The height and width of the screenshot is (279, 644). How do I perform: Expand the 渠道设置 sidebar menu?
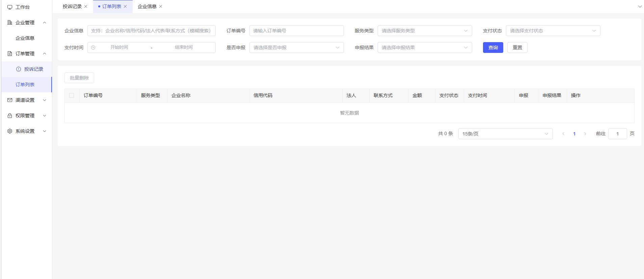(x=26, y=100)
